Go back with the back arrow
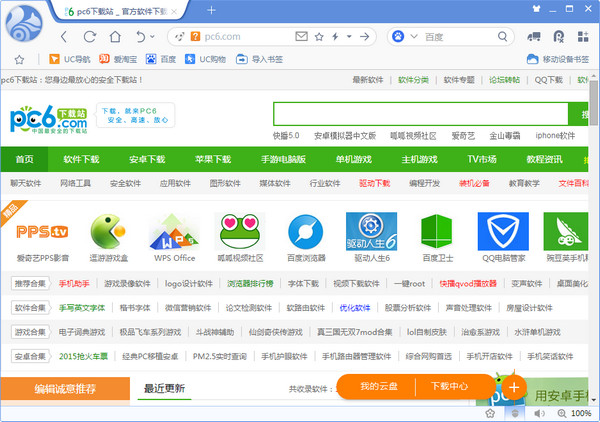The width and height of the screenshot is (600, 422). (64, 37)
